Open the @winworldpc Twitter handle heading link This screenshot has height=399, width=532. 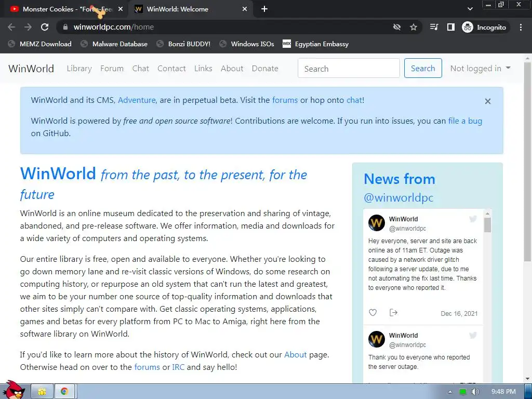[398, 197]
